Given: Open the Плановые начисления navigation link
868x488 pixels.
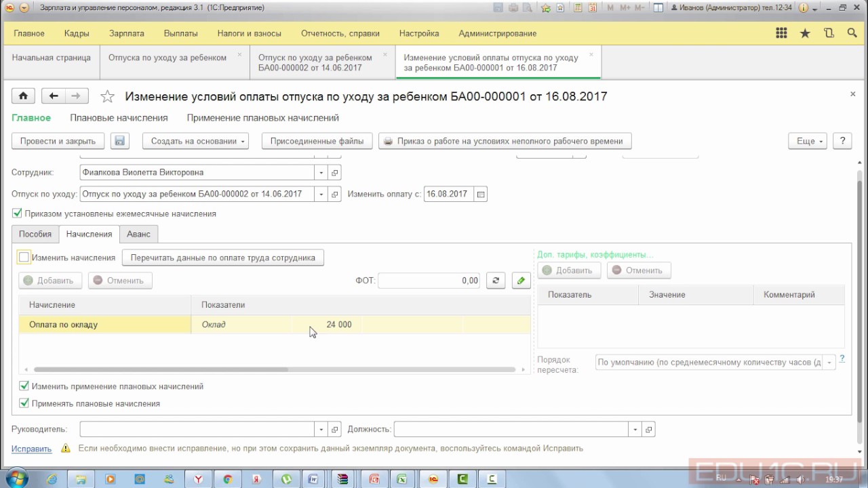Looking at the screenshot, I should pyautogui.click(x=119, y=118).
